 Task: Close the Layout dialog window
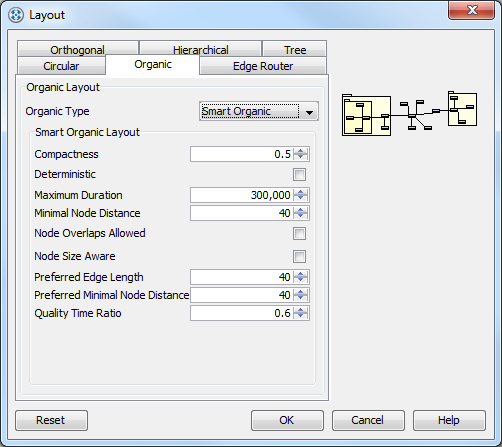point(471,10)
